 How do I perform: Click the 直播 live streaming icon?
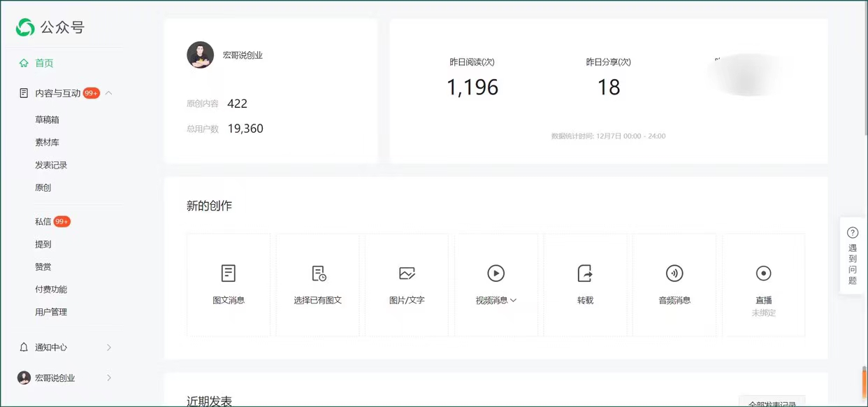pyautogui.click(x=763, y=273)
